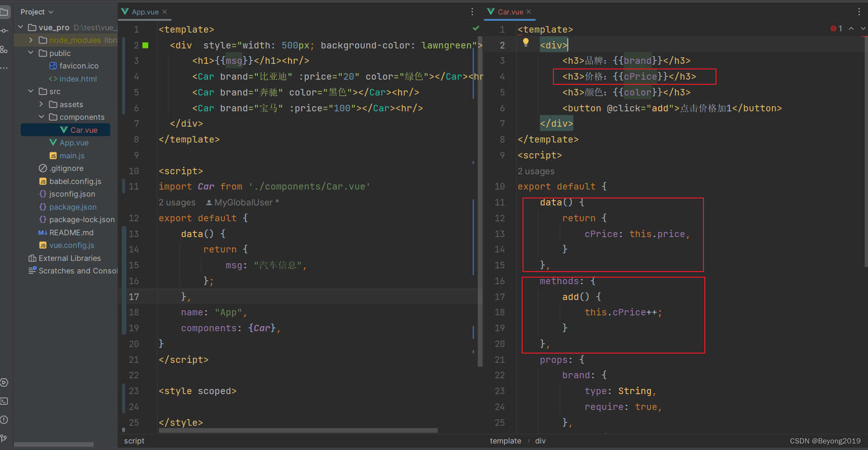
Task: Collapse the src folder
Action: pyautogui.click(x=31, y=91)
